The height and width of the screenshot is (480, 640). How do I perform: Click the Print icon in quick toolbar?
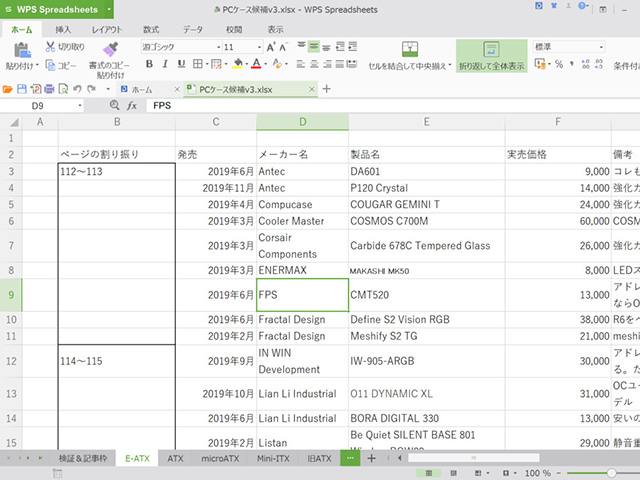pyautogui.click(x=49, y=89)
